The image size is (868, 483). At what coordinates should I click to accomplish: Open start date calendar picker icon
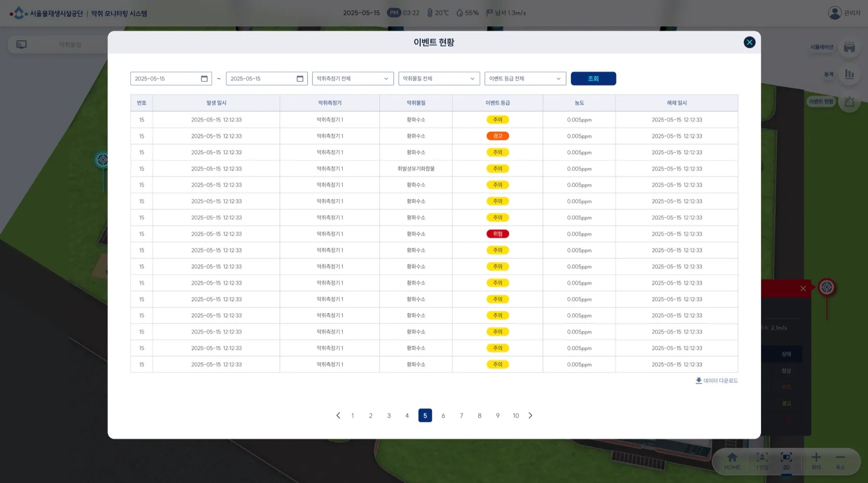pos(204,79)
